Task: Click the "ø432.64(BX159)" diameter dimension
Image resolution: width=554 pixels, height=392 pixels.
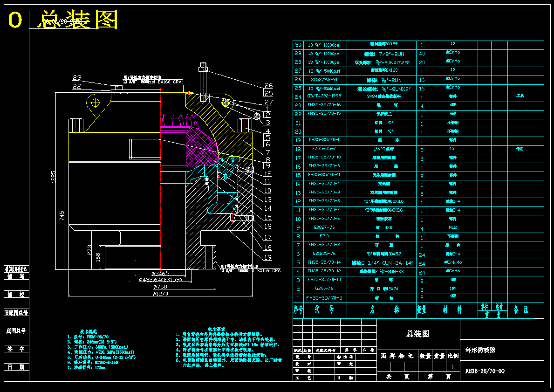Action: [x=161, y=280]
